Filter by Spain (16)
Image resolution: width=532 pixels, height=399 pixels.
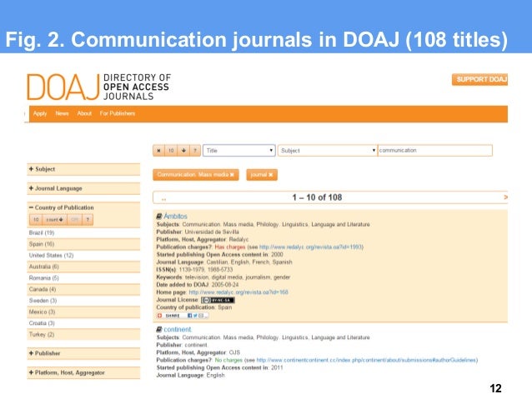(42, 244)
